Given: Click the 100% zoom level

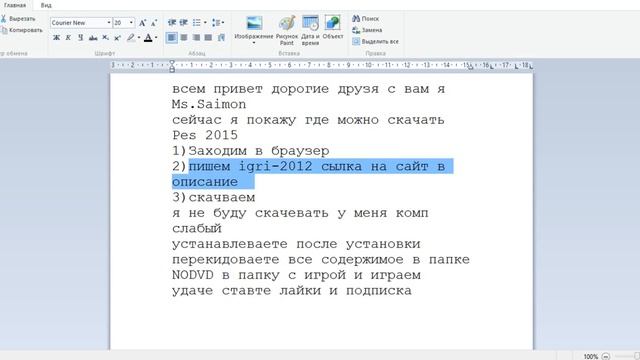Looking at the screenshot, I should [591, 356].
